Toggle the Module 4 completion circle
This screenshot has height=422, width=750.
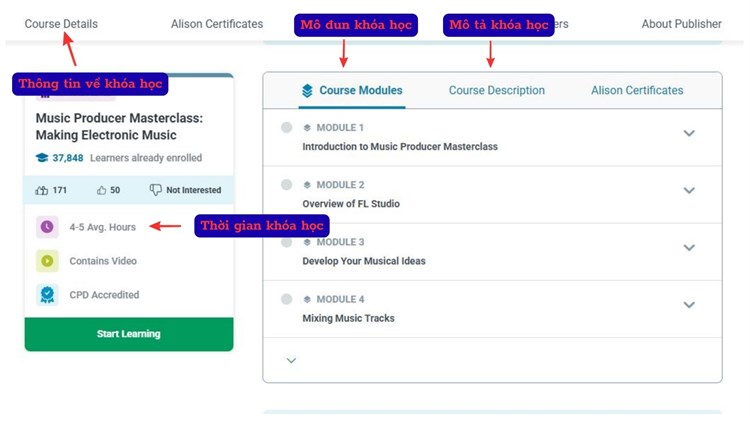[287, 299]
